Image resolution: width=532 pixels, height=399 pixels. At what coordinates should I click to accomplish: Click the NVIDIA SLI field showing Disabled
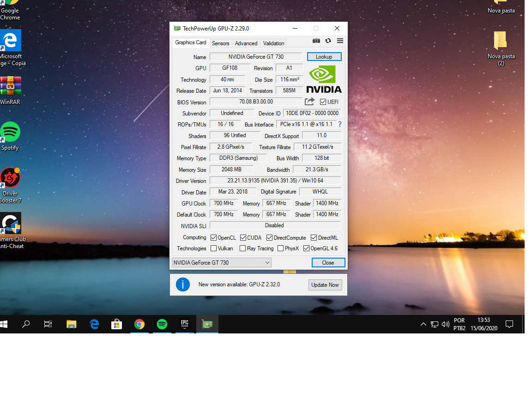click(275, 225)
